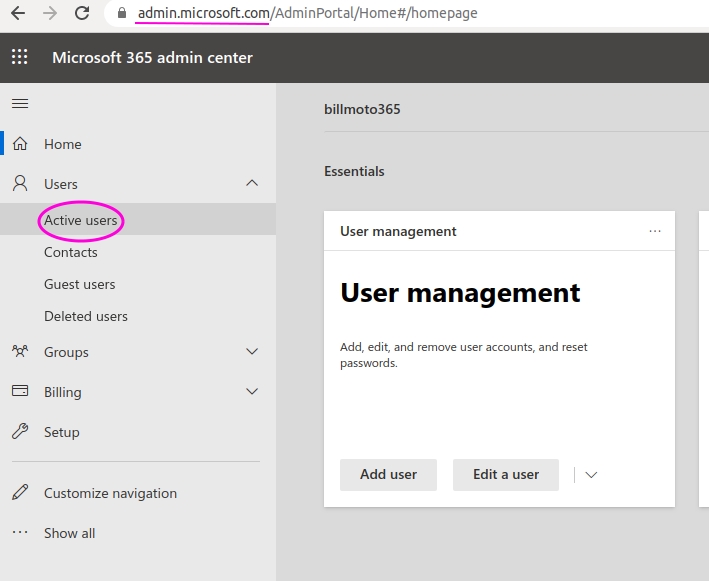Image resolution: width=709 pixels, height=581 pixels.
Task: Click the "Add, edit, and remove user accounts" description
Action: point(463,355)
